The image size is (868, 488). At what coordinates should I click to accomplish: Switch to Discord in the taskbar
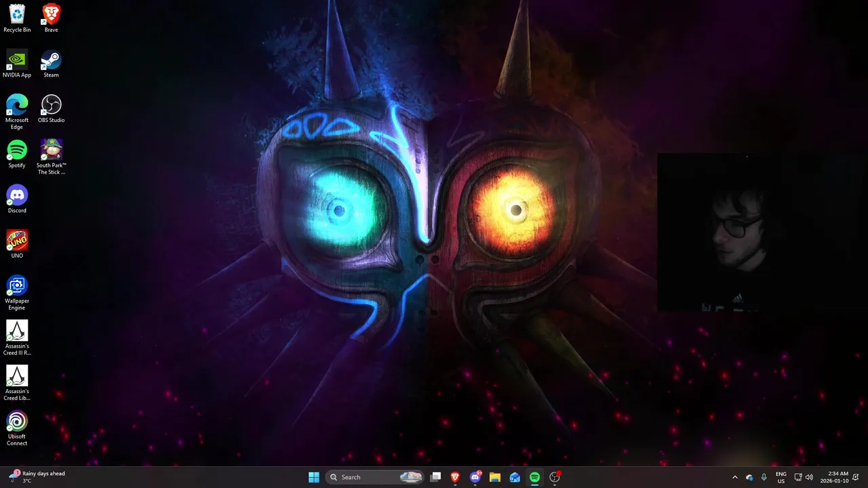(475, 477)
